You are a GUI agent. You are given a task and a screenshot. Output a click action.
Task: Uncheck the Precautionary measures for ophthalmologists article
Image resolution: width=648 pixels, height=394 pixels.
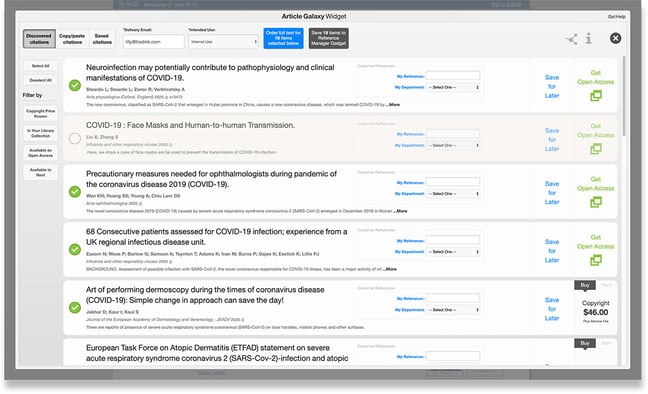pyautogui.click(x=75, y=192)
